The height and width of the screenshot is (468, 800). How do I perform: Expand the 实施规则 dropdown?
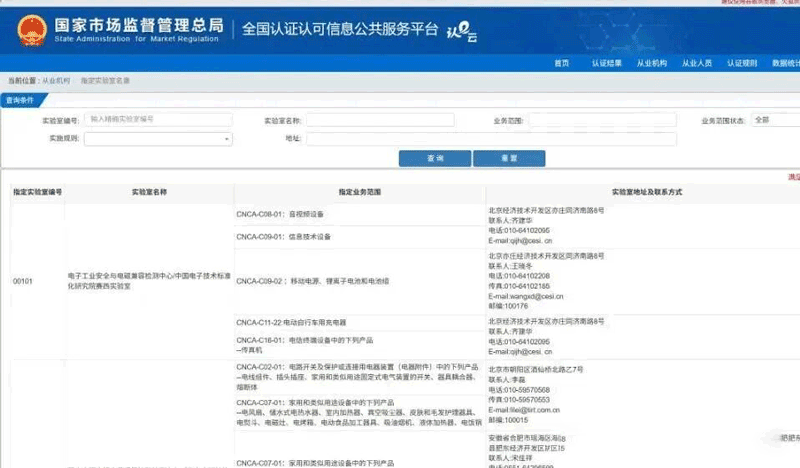pyautogui.click(x=158, y=139)
